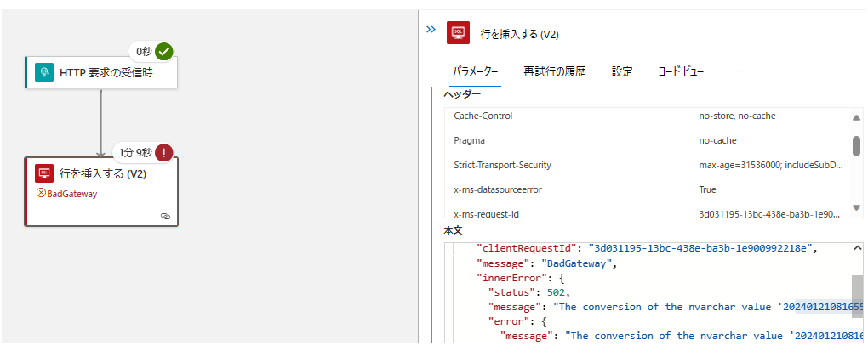Click the green success checkmark badge
The width and height of the screenshot is (868, 345).
pos(164,52)
